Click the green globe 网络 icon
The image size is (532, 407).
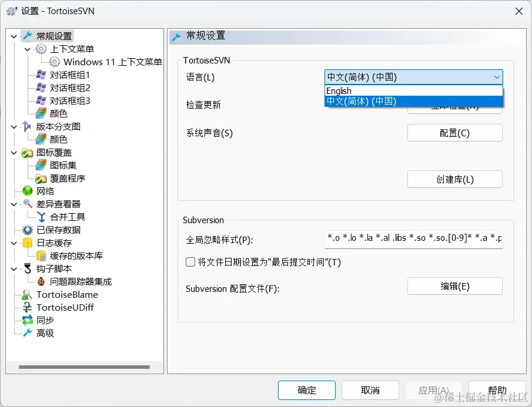point(28,191)
